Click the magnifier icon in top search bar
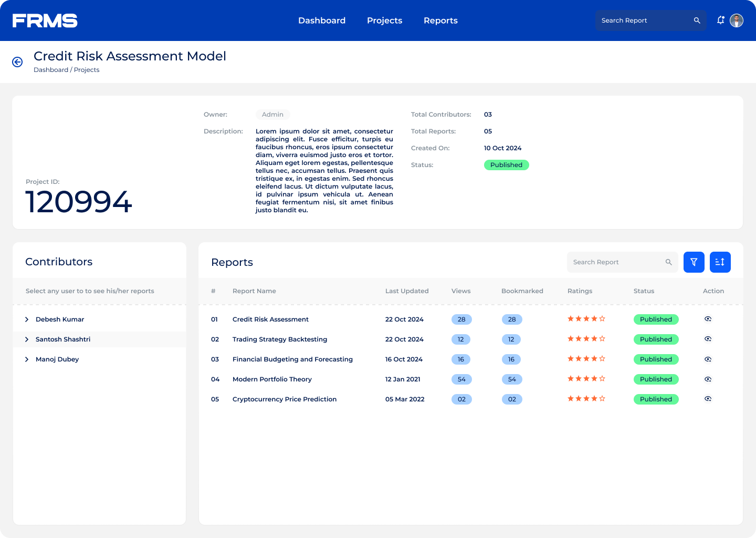Image resolution: width=756 pixels, height=538 pixels. tap(697, 20)
